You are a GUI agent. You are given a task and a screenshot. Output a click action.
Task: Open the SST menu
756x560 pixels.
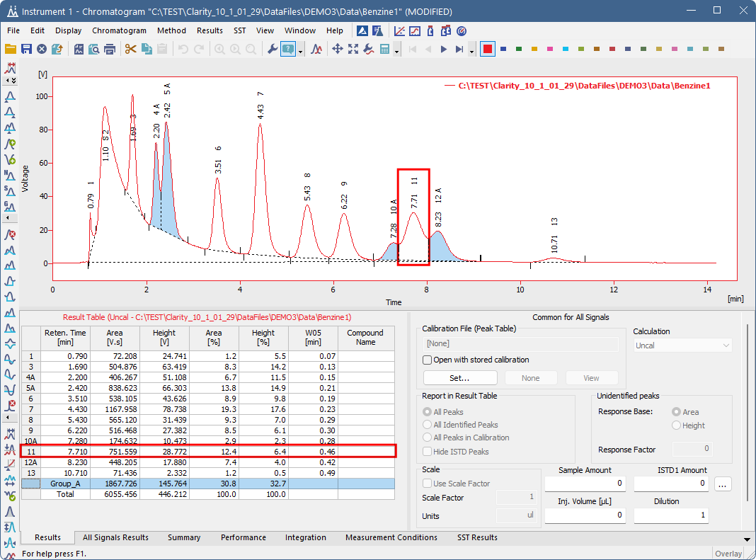coord(239,30)
